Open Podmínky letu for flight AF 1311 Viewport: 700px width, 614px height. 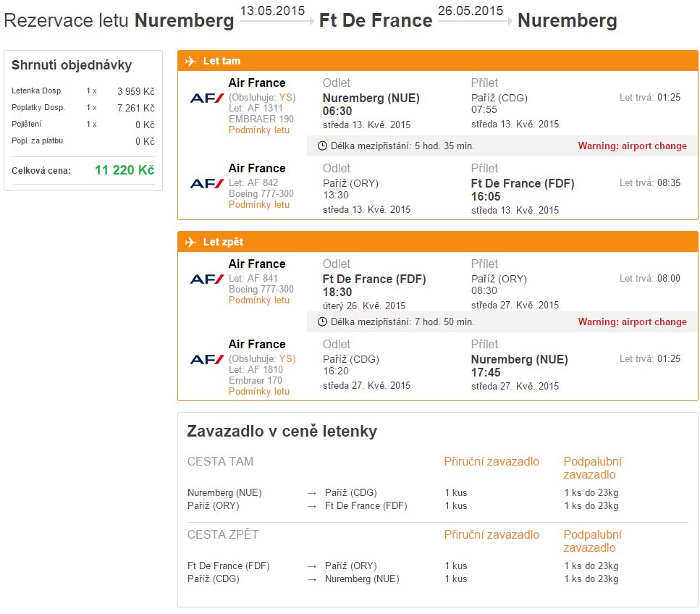click(259, 130)
